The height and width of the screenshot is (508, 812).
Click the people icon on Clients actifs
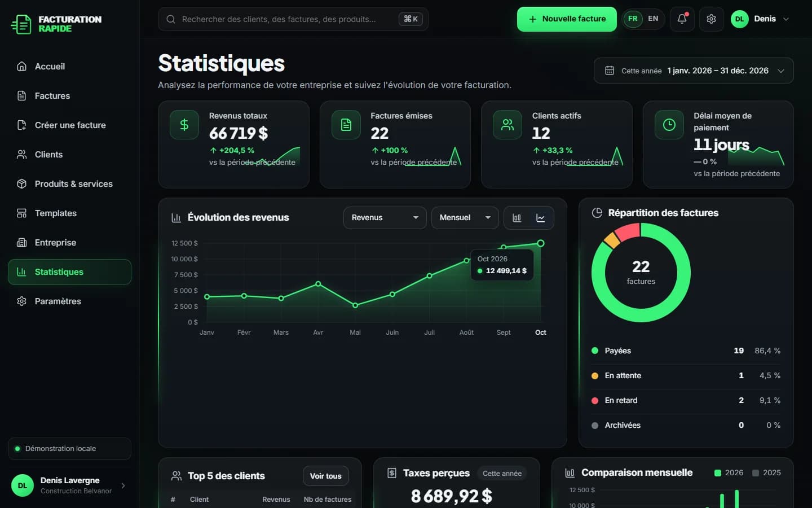click(x=507, y=125)
